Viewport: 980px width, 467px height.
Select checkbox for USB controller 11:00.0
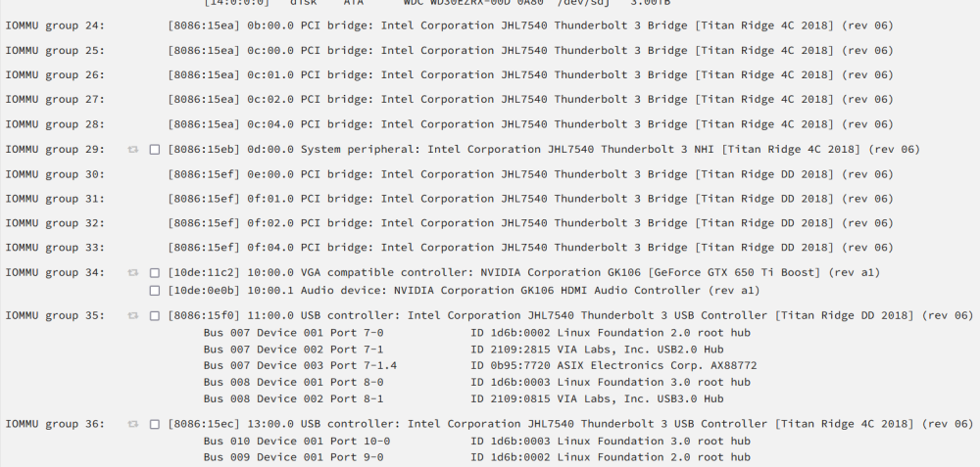pos(155,316)
